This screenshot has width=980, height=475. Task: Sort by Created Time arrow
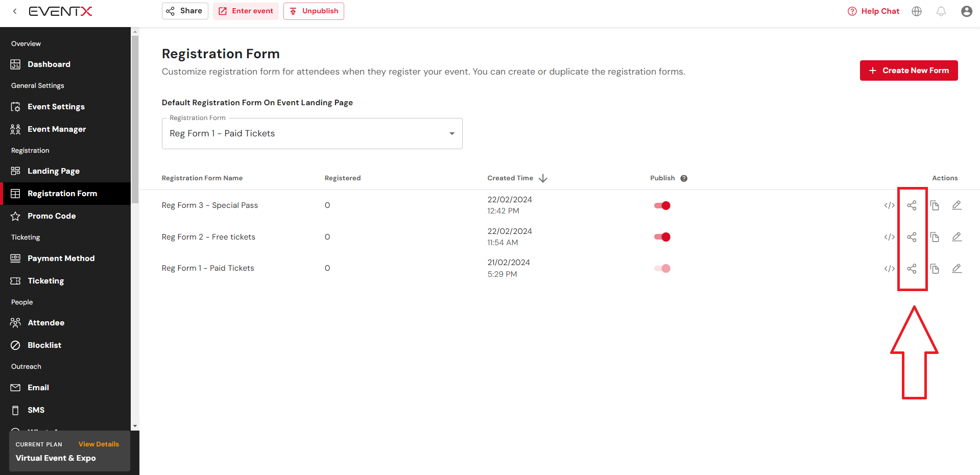click(x=543, y=178)
